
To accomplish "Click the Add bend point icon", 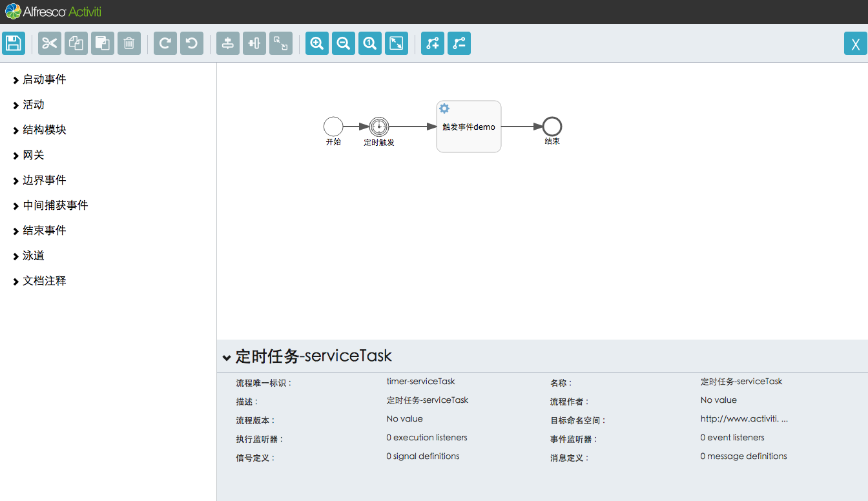I will pyautogui.click(x=433, y=43).
